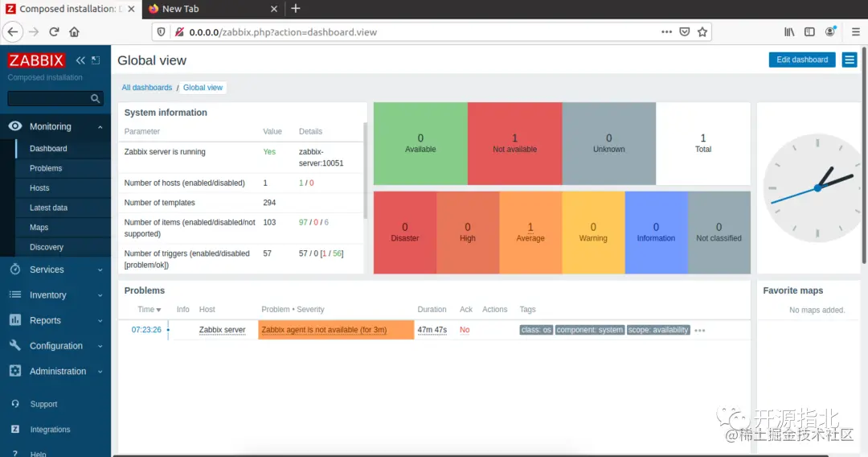868x457 pixels.
Task: Click the scope: availability tag
Action: click(658, 330)
